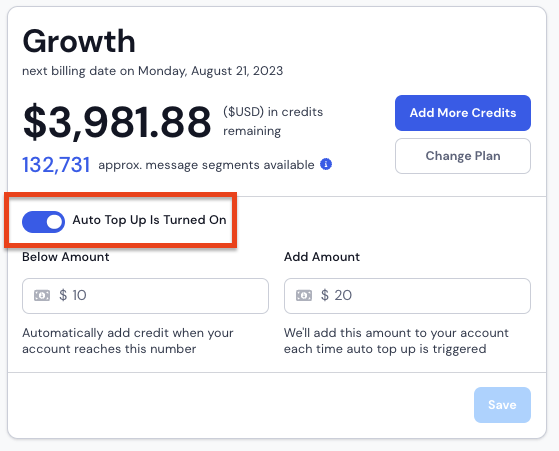
Task: Click the '($USD) in credits remaining' text
Action: click(273, 121)
